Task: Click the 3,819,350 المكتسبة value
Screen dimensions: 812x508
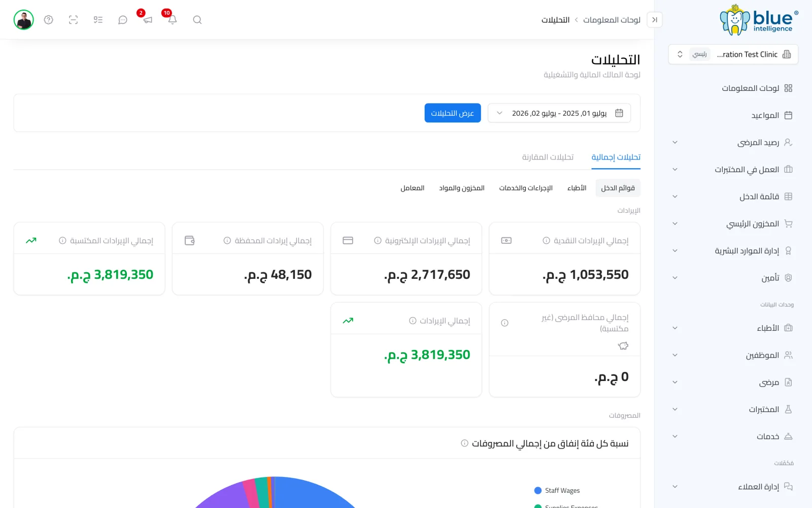Action: click(110, 275)
